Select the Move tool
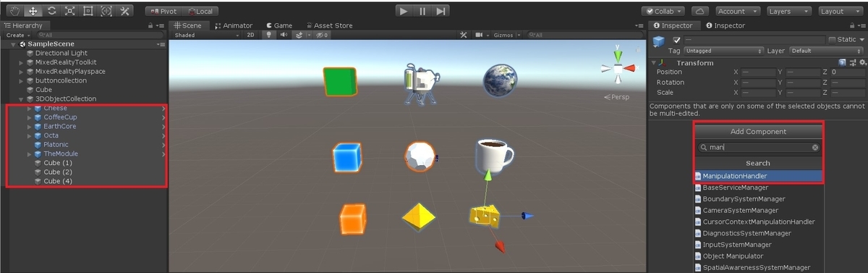The width and height of the screenshot is (868, 273). [33, 11]
